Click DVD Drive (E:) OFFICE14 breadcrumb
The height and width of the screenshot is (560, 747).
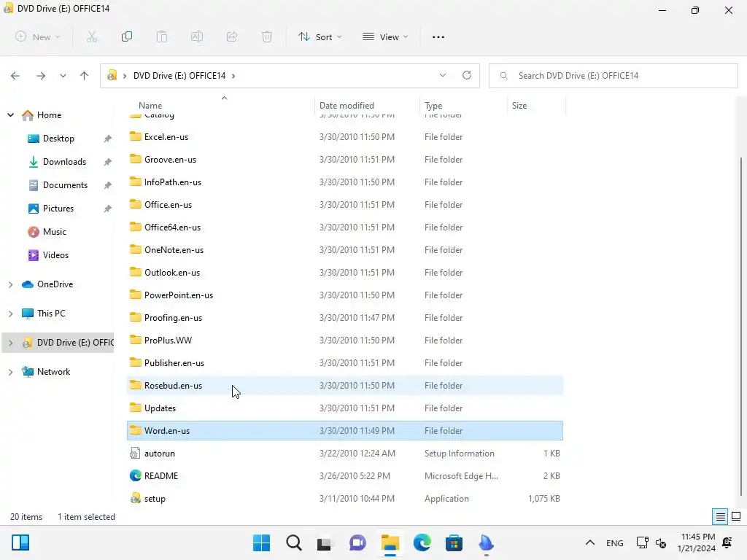pos(179,76)
